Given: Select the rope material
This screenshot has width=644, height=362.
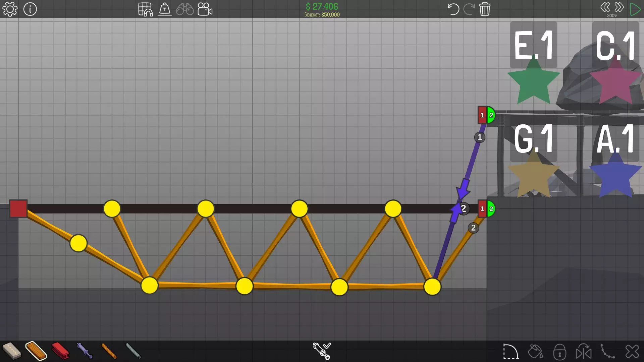Looking at the screenshot, I should click(x=109, y=351).
